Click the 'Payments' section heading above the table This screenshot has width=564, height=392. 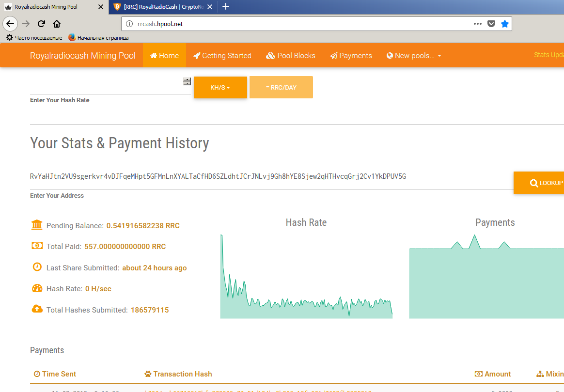coord(47,350)
